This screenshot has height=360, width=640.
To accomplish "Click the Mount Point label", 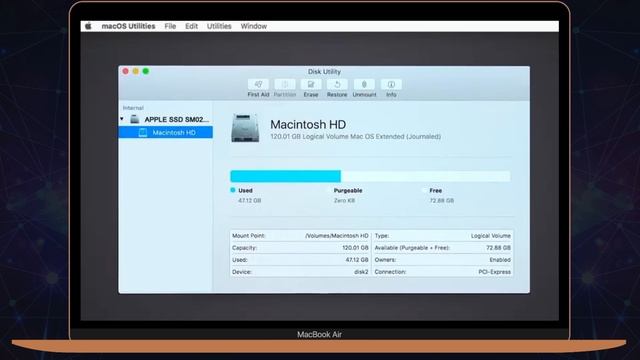I will [249, 236].
